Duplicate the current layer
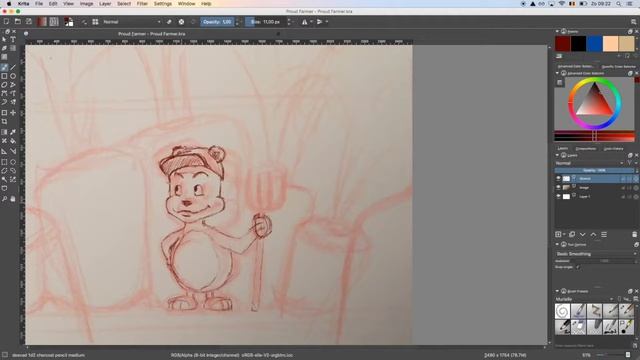Screen dimensions: 640x360 (572, 234)
